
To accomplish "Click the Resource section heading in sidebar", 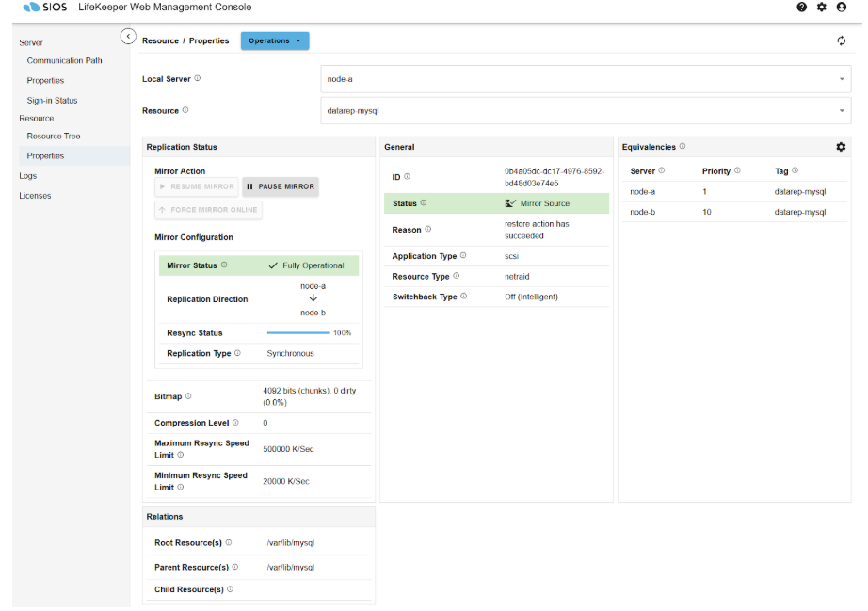I will click(x=37, y=119).
